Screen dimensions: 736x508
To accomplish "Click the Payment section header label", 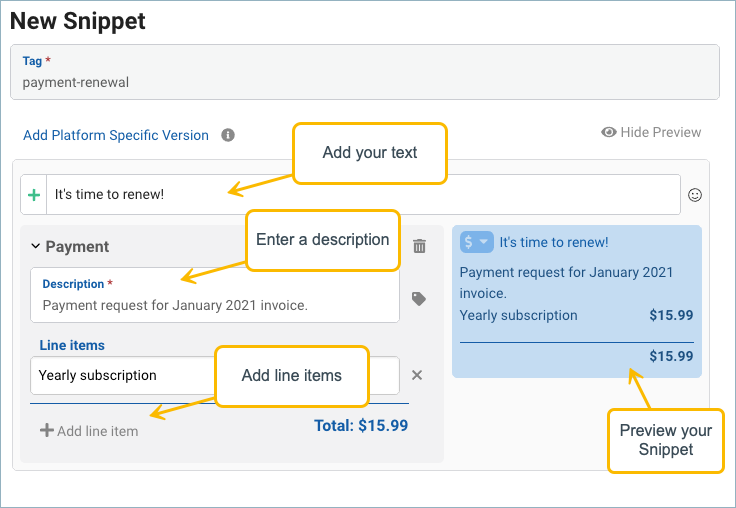I will click(77, 246).
